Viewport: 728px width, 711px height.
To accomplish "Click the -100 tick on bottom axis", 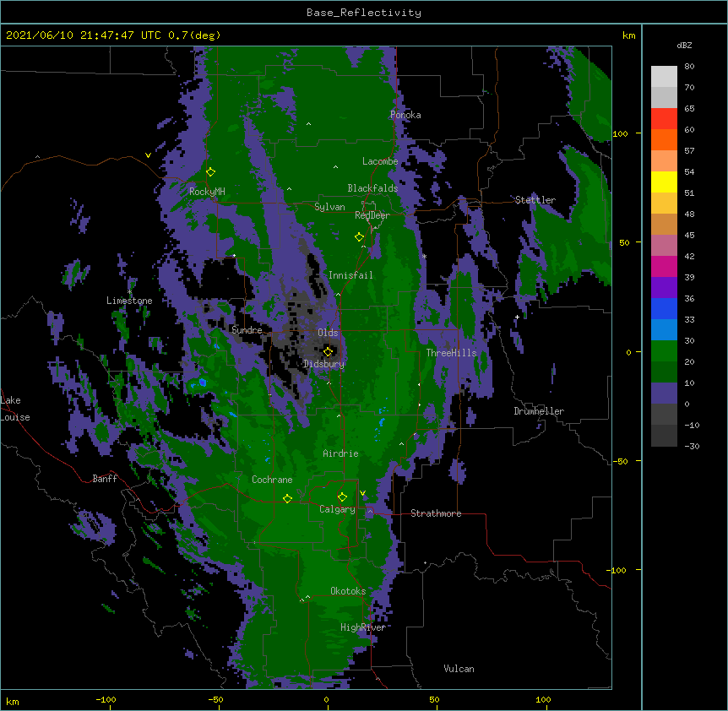I will 106,699.
